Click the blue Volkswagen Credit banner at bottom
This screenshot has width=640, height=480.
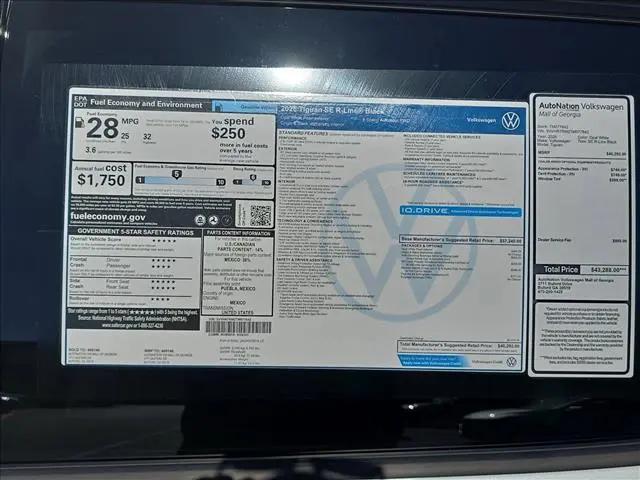431,360
